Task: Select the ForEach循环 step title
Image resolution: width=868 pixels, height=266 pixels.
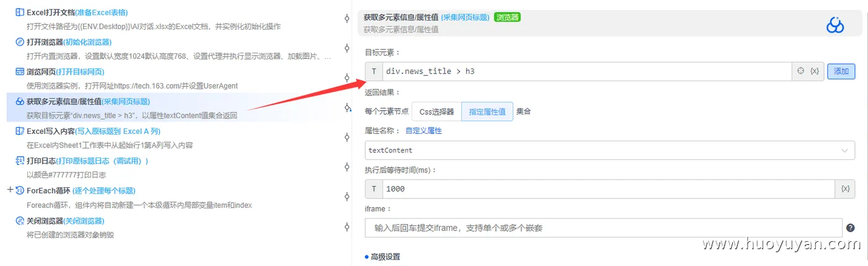Action: [x=48, y=190]
